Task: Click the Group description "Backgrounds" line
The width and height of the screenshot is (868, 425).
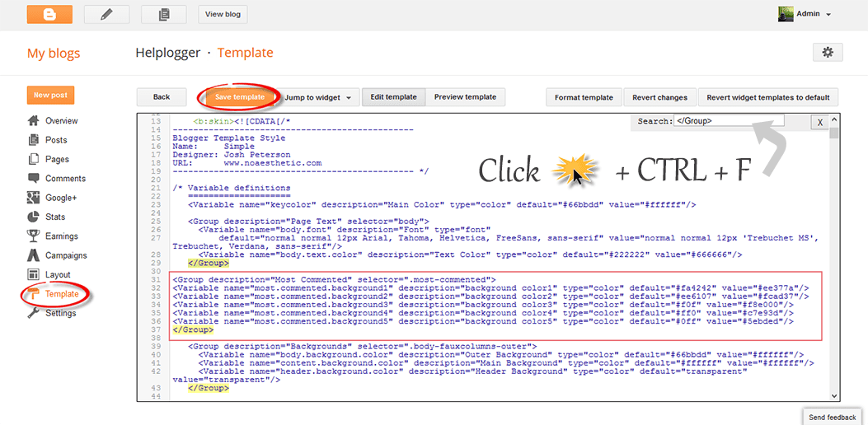Action: [x=362, y=346]
